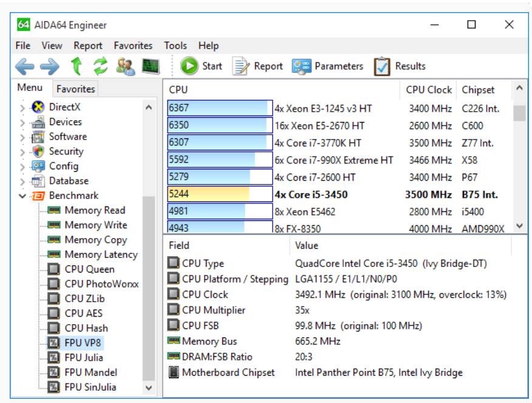Screen dimensions: 532x403
Task: Sort by the Chipset column header
Action: (484, 90)
